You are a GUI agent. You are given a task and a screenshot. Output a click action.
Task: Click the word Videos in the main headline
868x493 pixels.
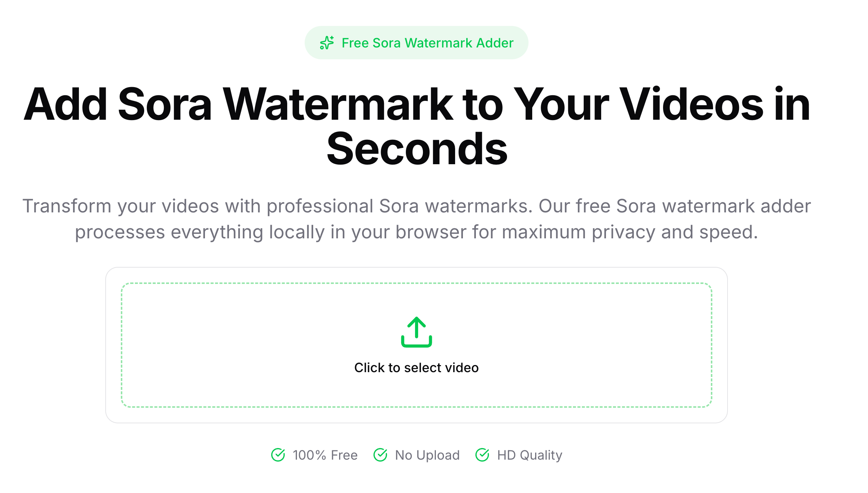coord(692,105)
